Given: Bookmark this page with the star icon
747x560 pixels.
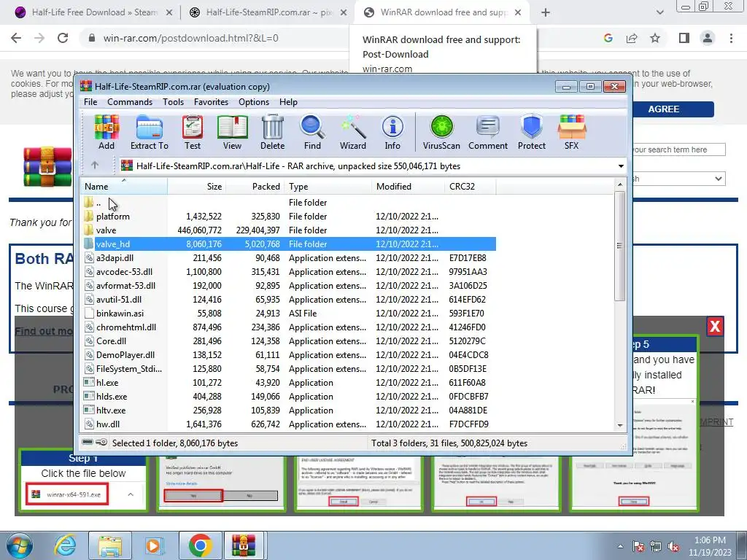Looking at the screenshot, I should tap(656, 38).
